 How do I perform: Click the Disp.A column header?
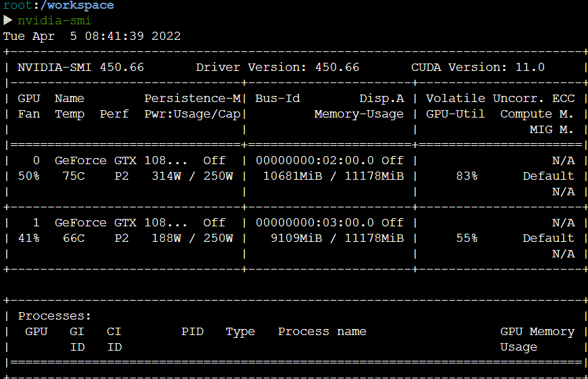[x=381, y=99]
